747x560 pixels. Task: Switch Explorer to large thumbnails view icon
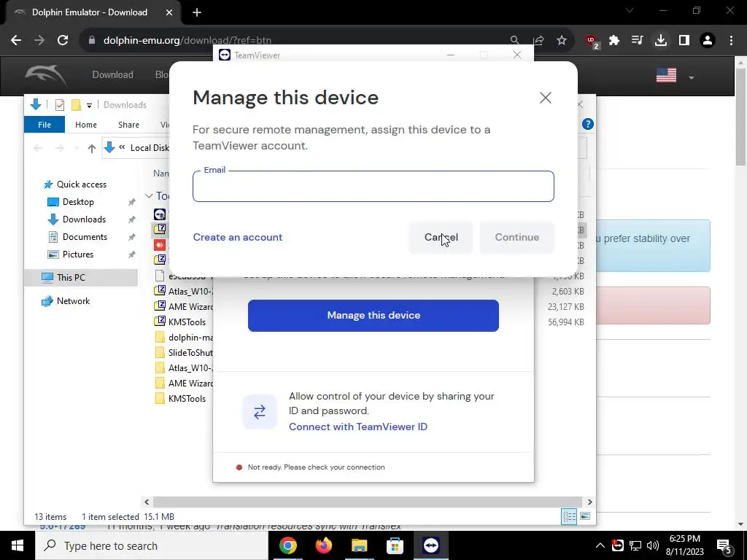pyautogui.click(x=585, y=517)
